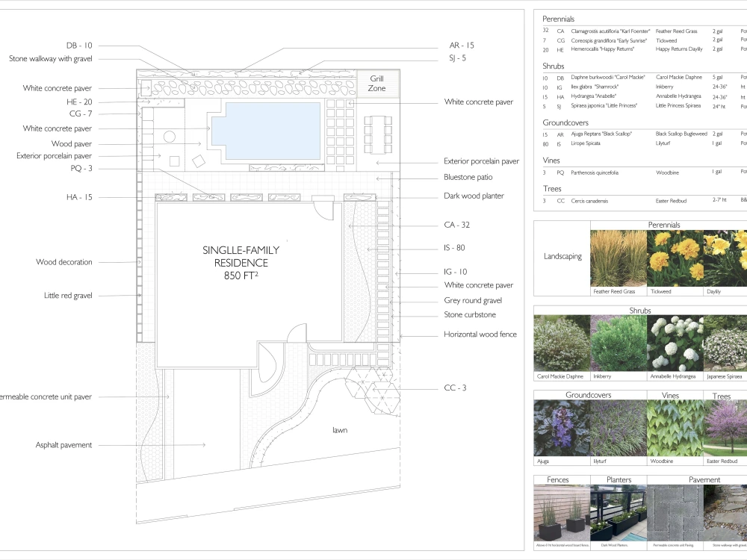Click the horizontal wood fence photo under Fences
The width and height of the screenshot is (747, 560).
560,514
